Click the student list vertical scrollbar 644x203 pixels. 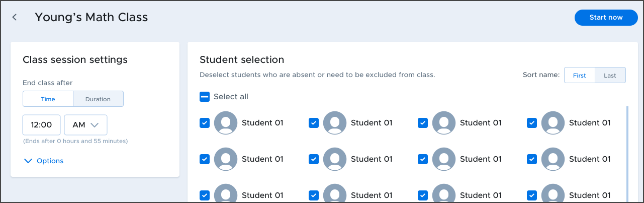point(627,154)
